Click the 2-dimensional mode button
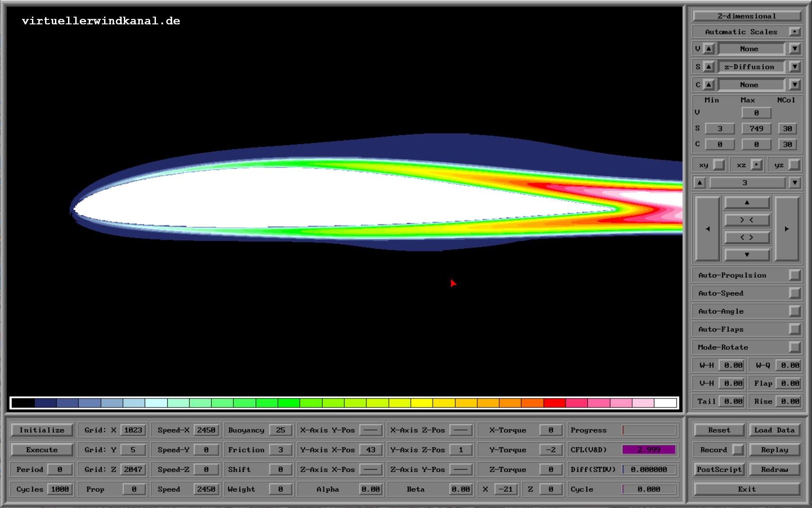Screen dimensions: 812x508 coord(747,16)
